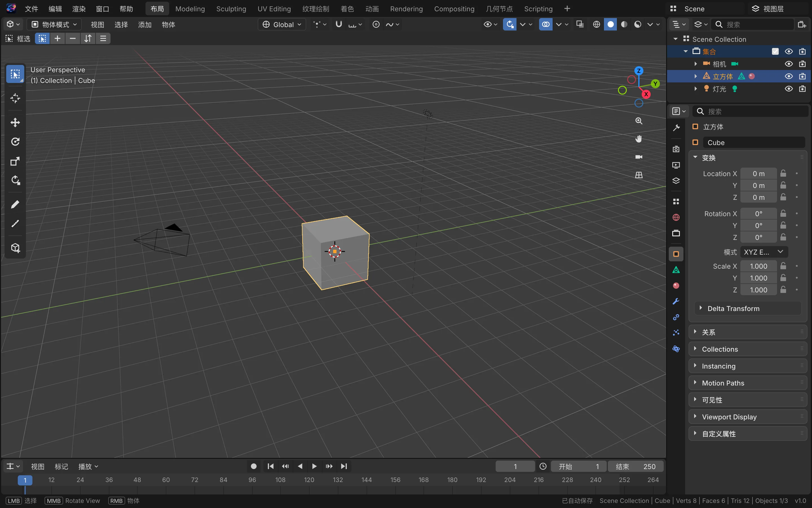This screenshot has height=508, width=812.
Task: Open rotation mode XYZ Euler dropdown
Action: 764,252
